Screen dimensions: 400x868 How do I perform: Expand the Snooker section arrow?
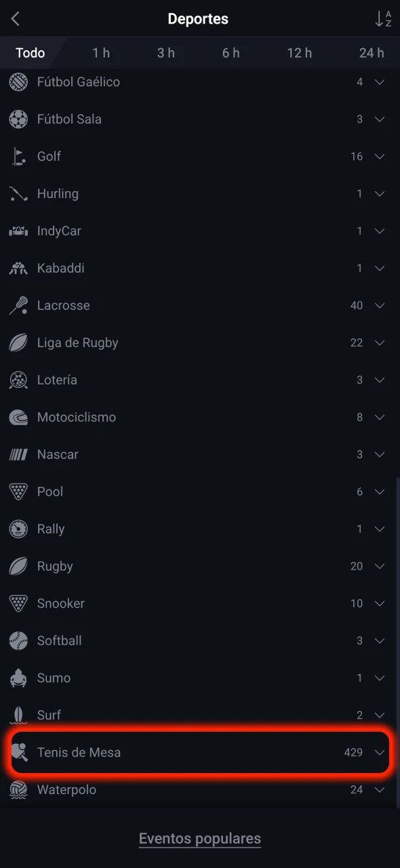[380, 604]
